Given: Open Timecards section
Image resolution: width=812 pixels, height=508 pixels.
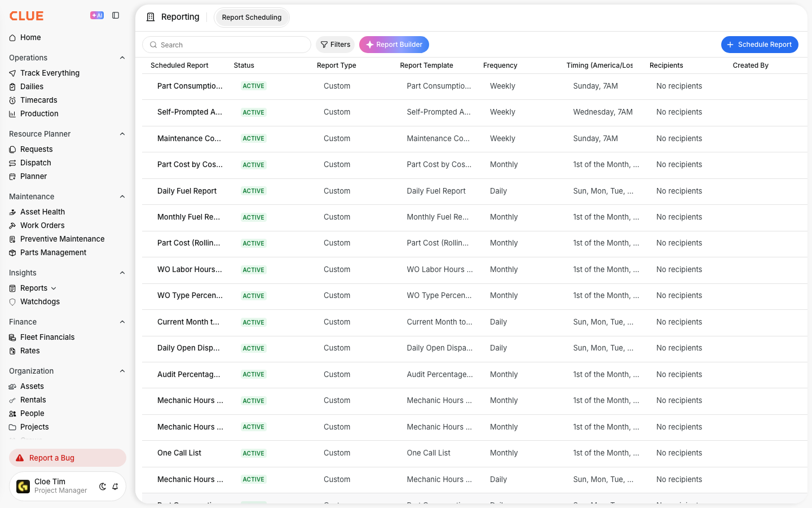Looking at the screenshot, I should pyautogui.click(x=38, y=100).
